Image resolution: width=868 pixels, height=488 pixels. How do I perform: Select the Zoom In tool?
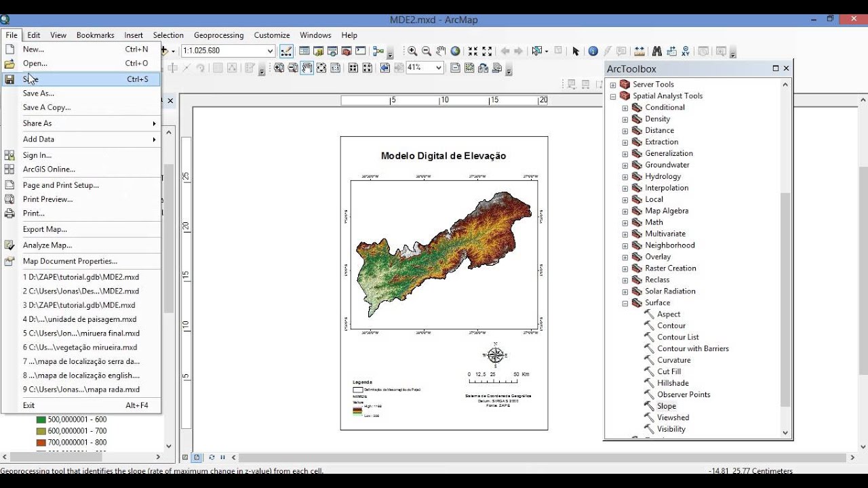pyautogui.click(x=412, y=51)
